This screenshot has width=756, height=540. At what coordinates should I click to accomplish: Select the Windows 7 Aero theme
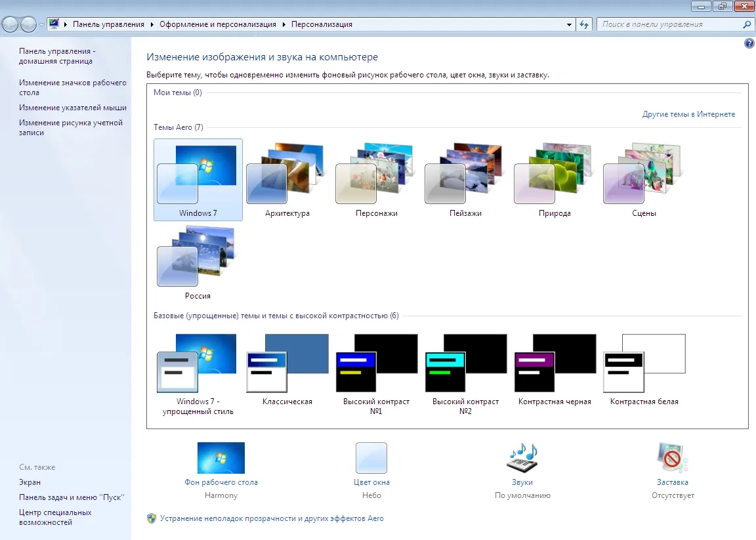coord(198,180)
